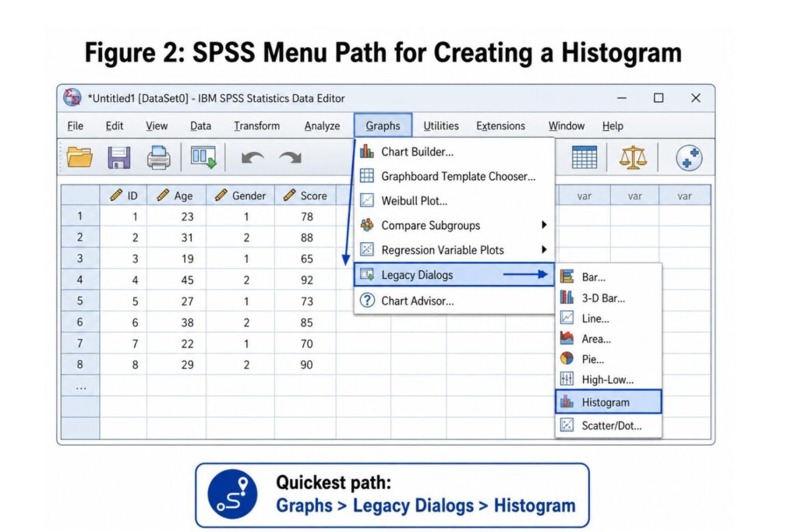Viewport: 798px width, 532px height.
Task: Click the Line chart icon in submenu
Action: [x=567, y=318]
